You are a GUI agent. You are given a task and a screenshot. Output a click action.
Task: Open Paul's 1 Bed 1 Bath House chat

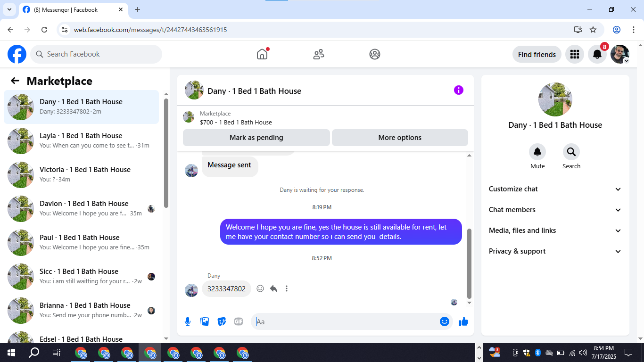82,243
